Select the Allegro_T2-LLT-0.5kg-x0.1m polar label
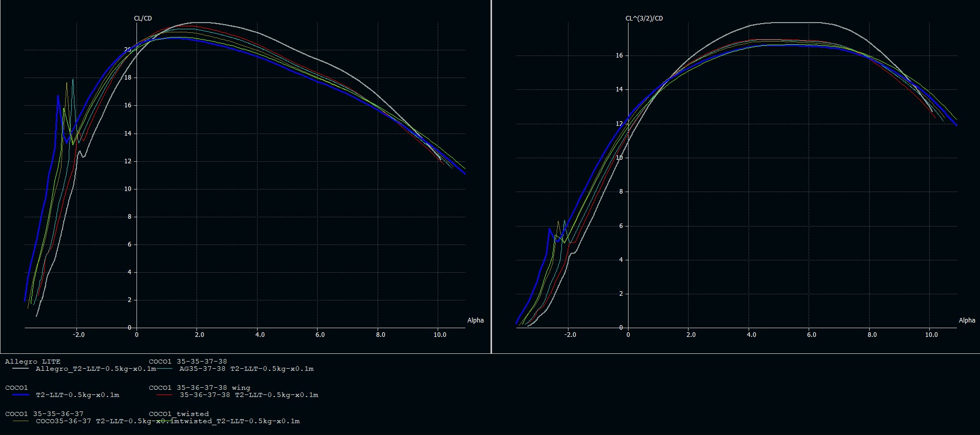 tap(95, 369)
